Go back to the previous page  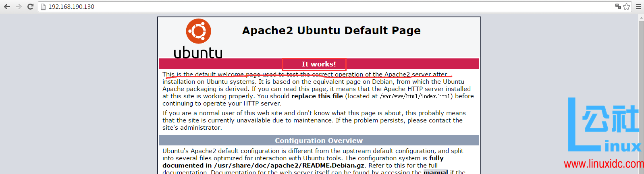[x=7, y=6]
